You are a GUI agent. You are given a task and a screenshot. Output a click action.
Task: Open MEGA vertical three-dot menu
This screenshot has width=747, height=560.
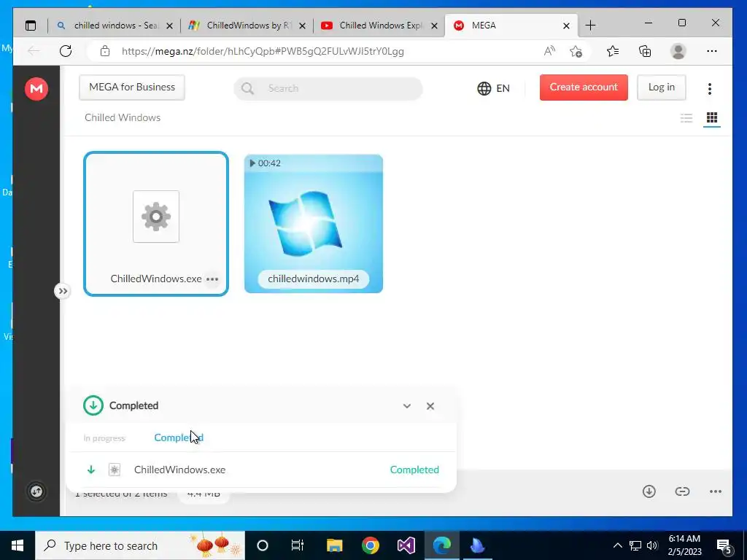coord(710,88)
